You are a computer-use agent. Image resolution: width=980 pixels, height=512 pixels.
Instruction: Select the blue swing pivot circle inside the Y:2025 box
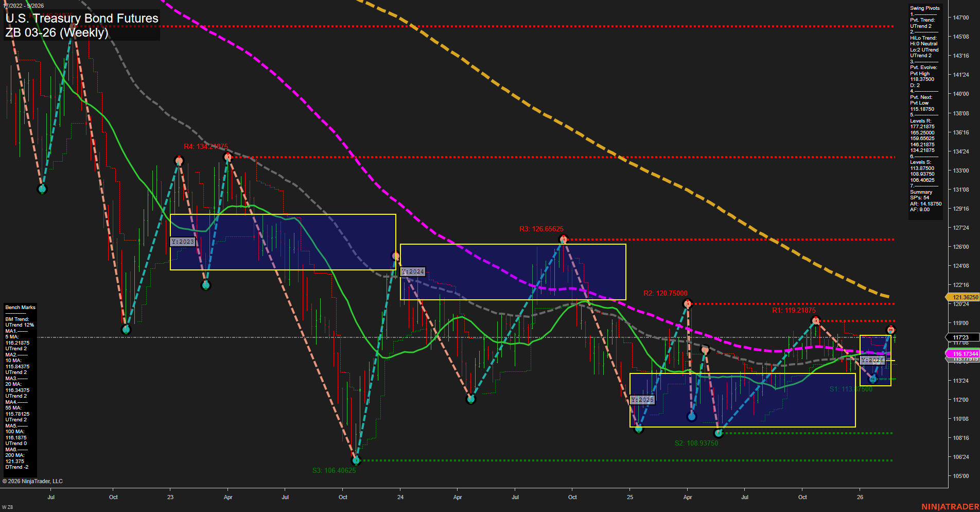pyautogui.click(x=692, y=417)
